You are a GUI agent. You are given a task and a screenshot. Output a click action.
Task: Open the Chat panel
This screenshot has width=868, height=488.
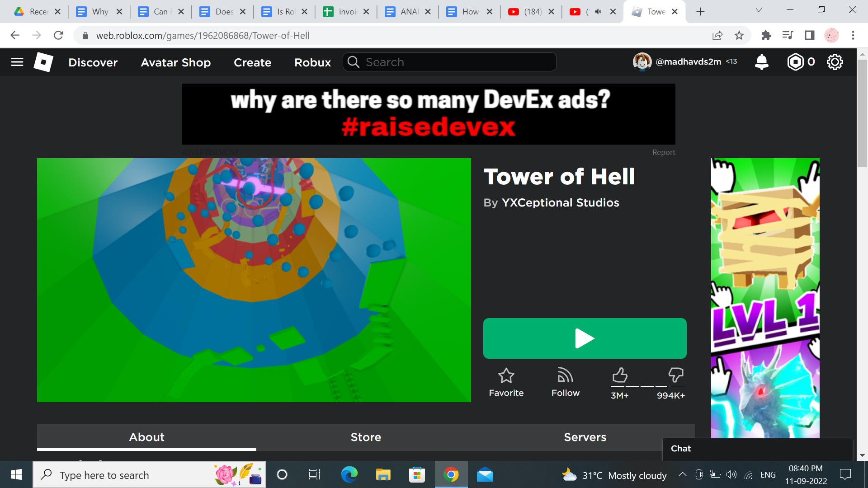(757, 449)
